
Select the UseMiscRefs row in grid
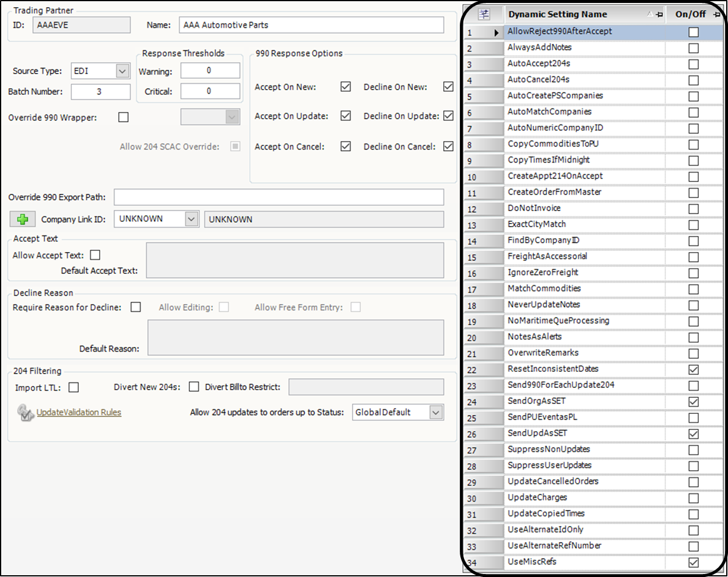point(532,562)
